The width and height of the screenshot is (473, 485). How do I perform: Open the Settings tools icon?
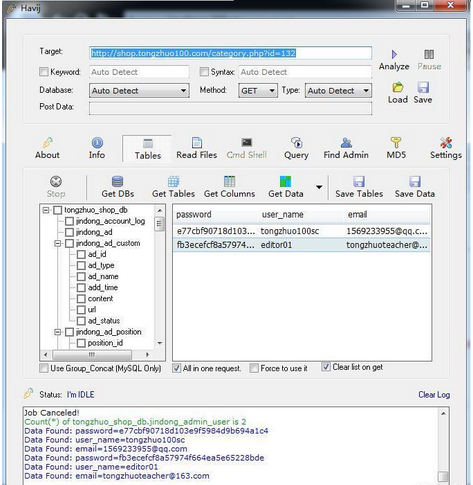[x=446, y=143]
